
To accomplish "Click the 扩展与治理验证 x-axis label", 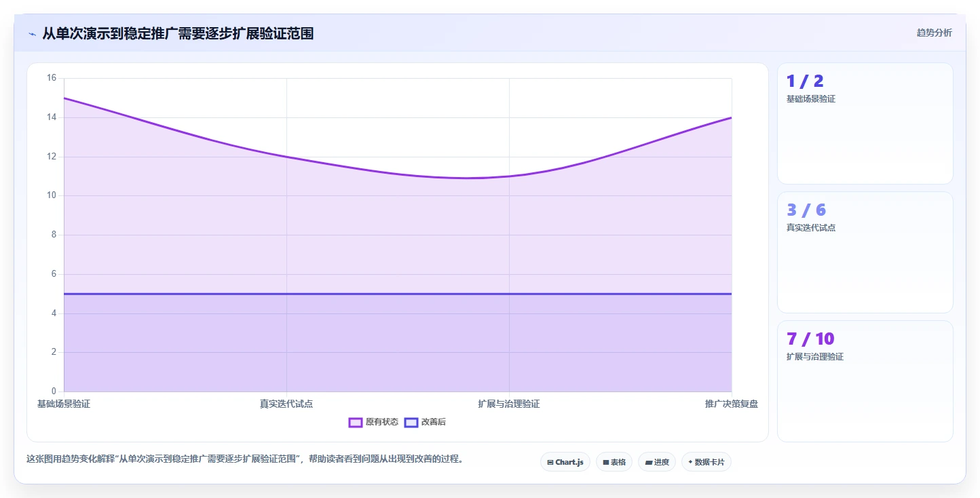I will point(509,404).
